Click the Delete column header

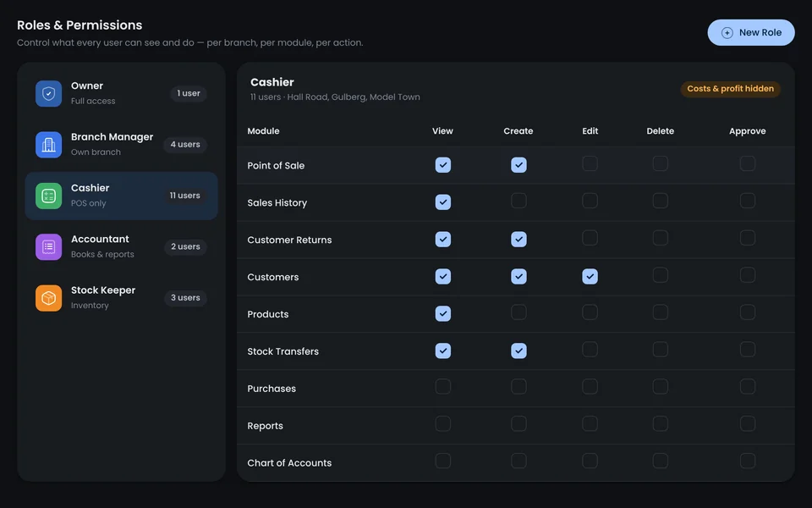661,131
